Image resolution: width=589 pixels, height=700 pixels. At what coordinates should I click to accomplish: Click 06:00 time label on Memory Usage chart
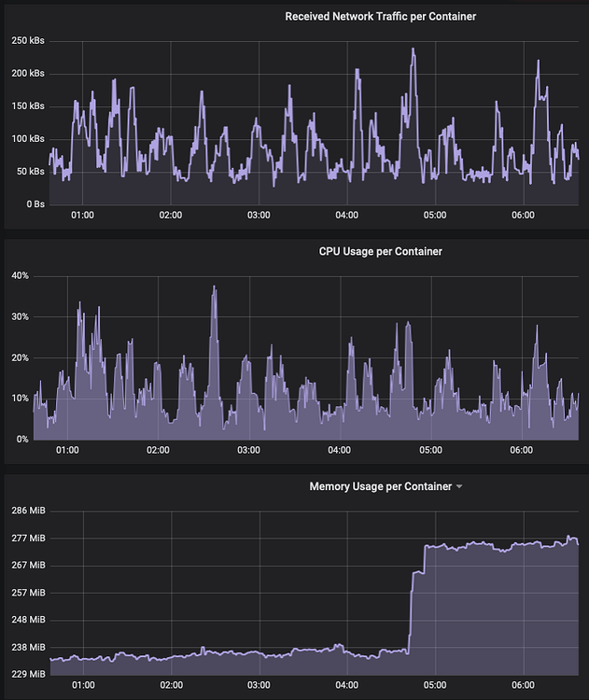(x=523, y=685)
